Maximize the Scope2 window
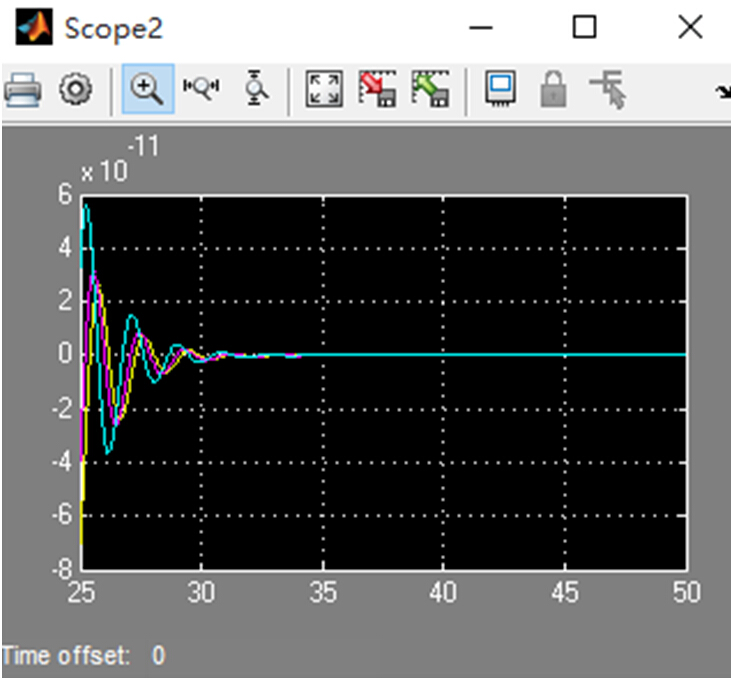 click(x=584, y=27)
